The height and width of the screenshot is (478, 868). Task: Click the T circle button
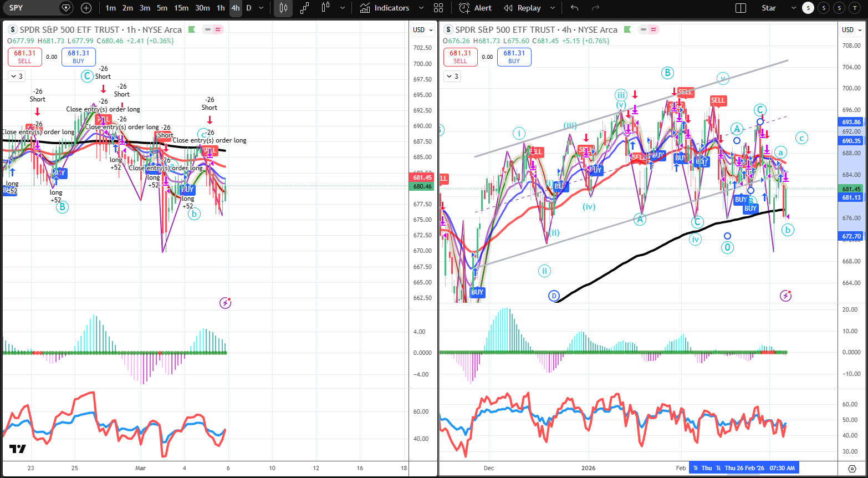click(x=856, y=8)
